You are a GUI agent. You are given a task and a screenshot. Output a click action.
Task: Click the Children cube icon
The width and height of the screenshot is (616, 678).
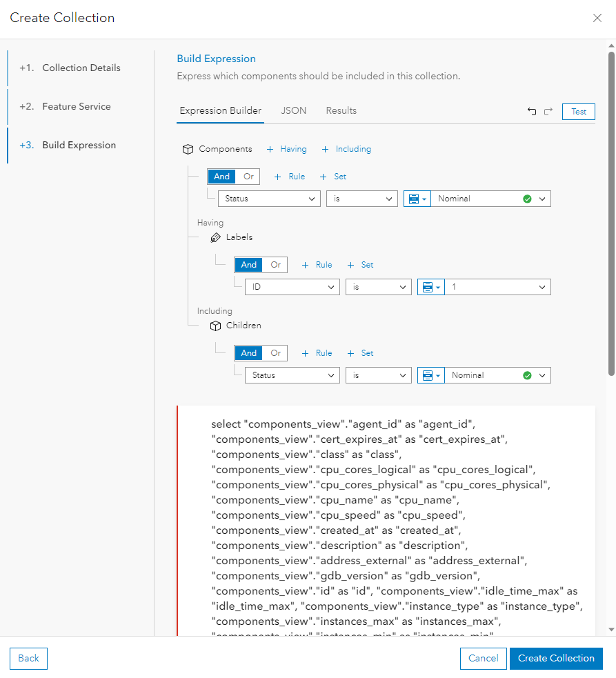click(x=216, y=325)
